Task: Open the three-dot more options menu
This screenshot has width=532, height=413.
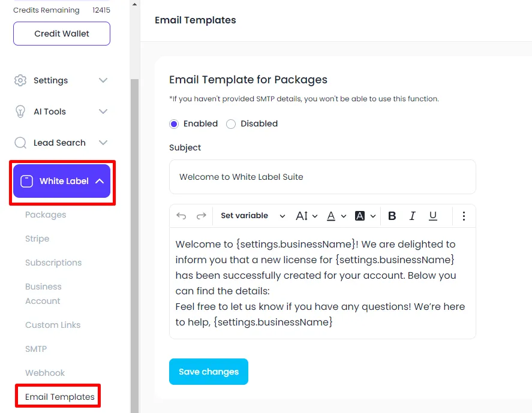Action: [464, 216]
